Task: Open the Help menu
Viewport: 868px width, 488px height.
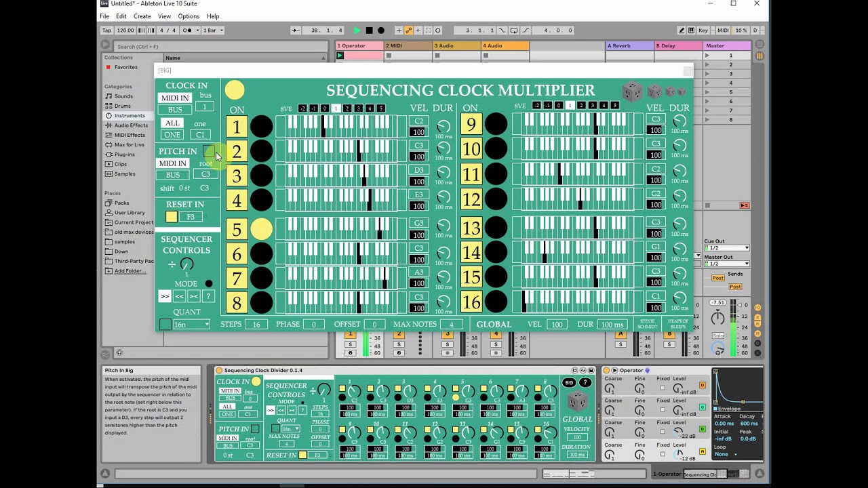Action: 213,16
